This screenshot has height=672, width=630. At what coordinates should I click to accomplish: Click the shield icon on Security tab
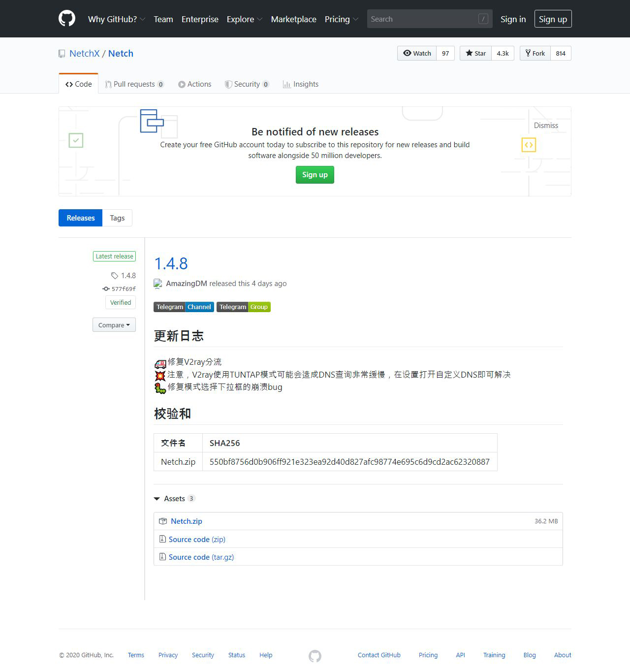[228, 84]
